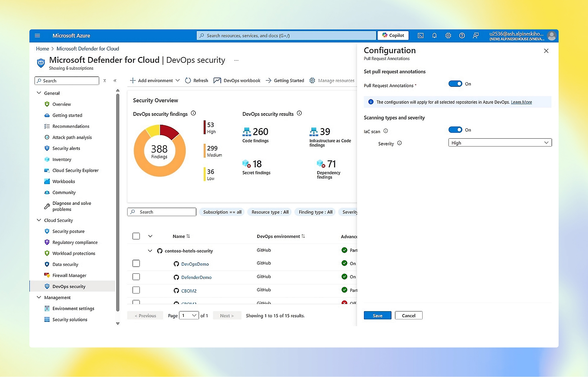This screenshot has height=377, width=588.
Task: Click the user account avatar
Action: tap(552, 36)
